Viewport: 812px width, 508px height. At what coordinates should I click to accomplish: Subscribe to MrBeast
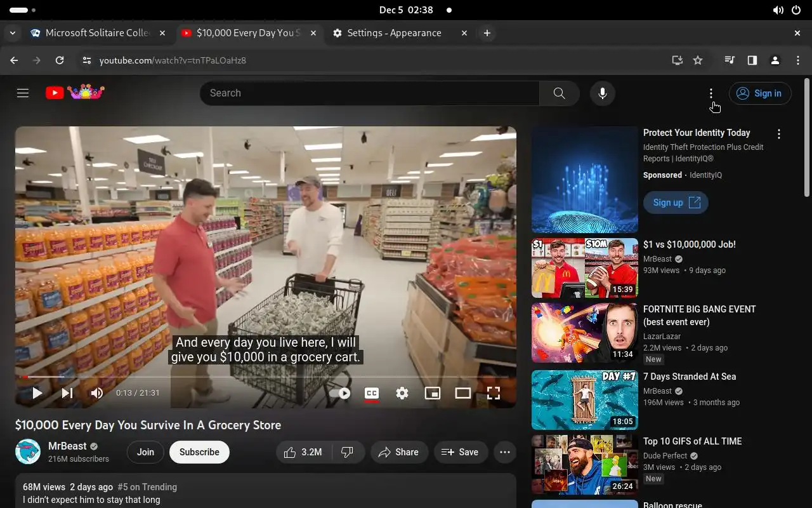199,452
